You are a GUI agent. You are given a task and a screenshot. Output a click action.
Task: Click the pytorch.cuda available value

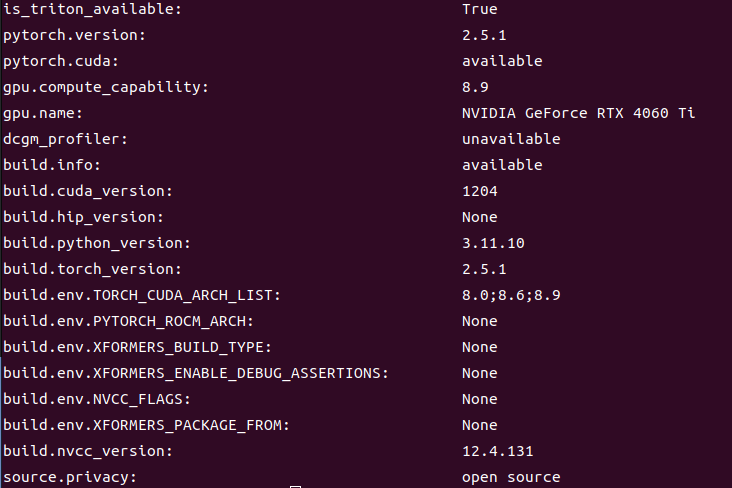click(x=502, y=61)
